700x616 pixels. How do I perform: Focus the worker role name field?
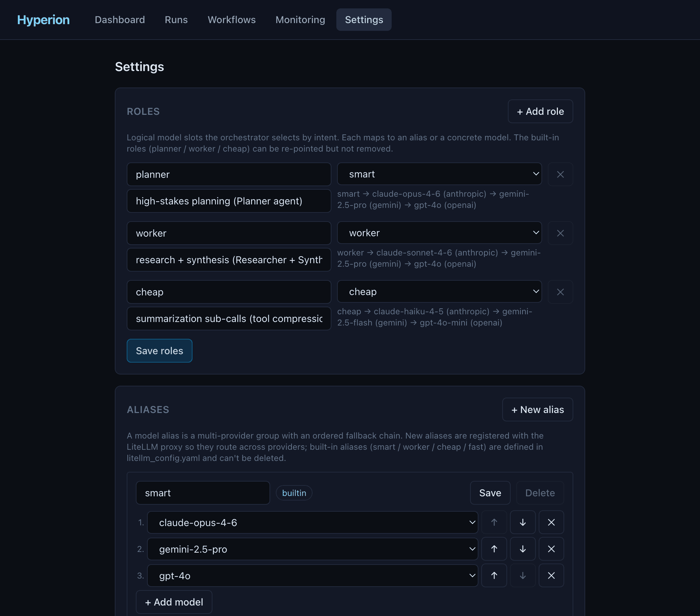tap(229, 233)
